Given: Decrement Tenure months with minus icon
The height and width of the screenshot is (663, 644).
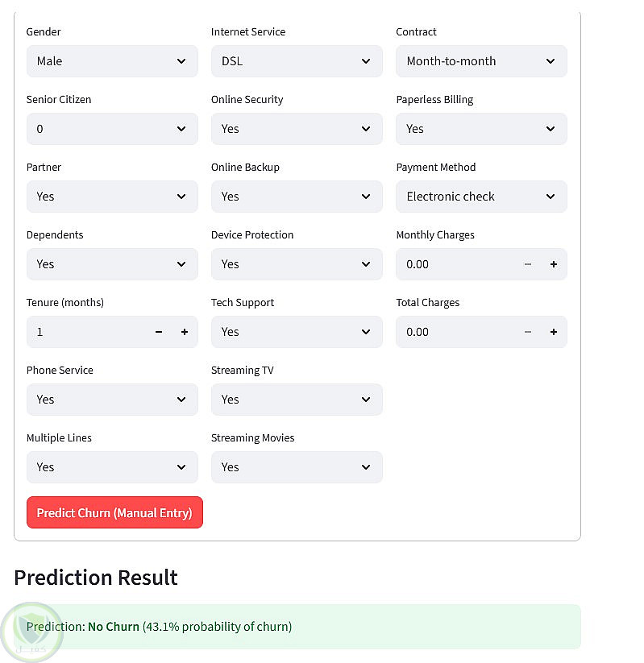Looking at the screenshot, I should 159,332.
